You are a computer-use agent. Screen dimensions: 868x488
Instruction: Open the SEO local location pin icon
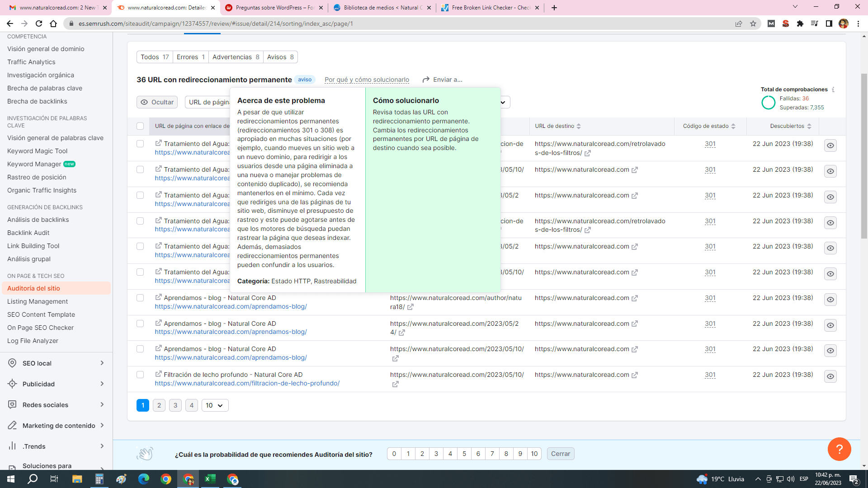point(13,363)
